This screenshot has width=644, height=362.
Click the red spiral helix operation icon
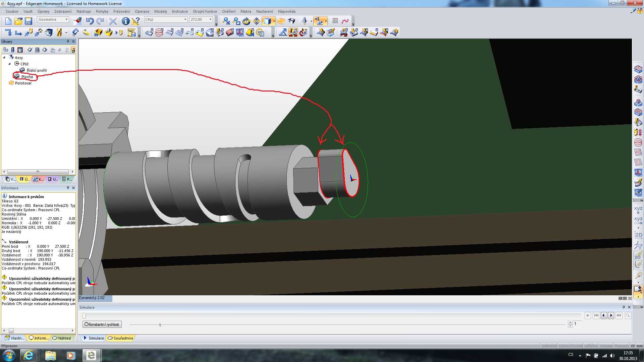(159, 33)
